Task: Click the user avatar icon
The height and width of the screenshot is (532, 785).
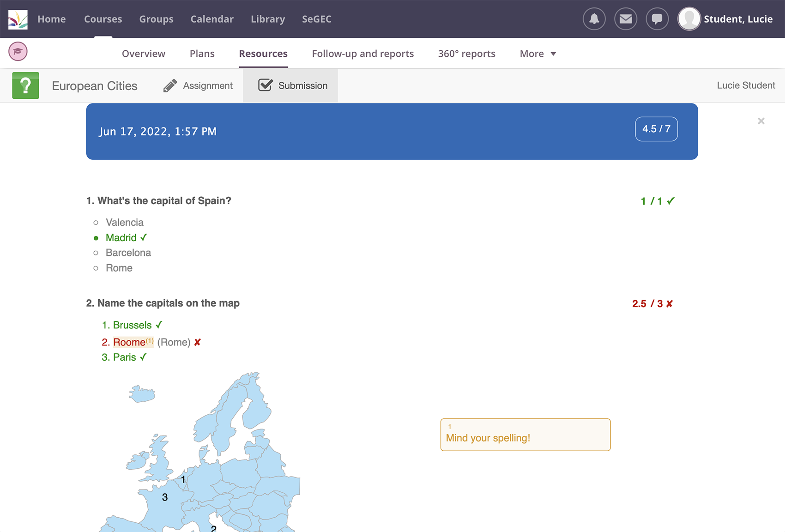Action: [x=689, y=19]
